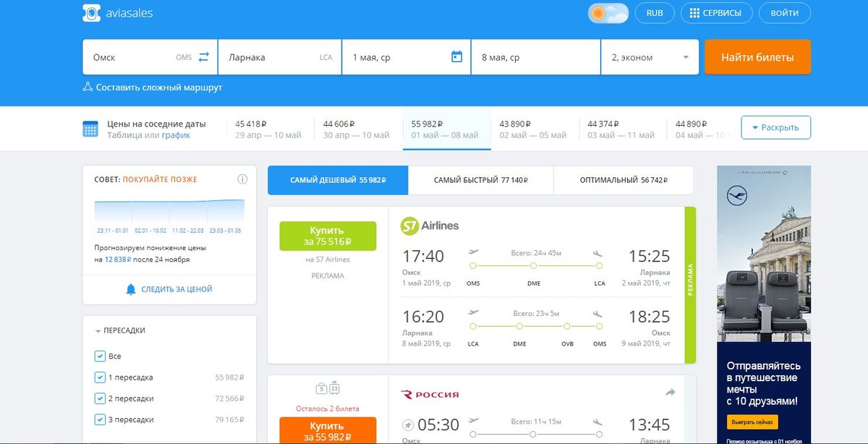Toggle the Все transfers checkbox
The height and width of the screenshot is (444, 868).
click(x=100, y=356)
